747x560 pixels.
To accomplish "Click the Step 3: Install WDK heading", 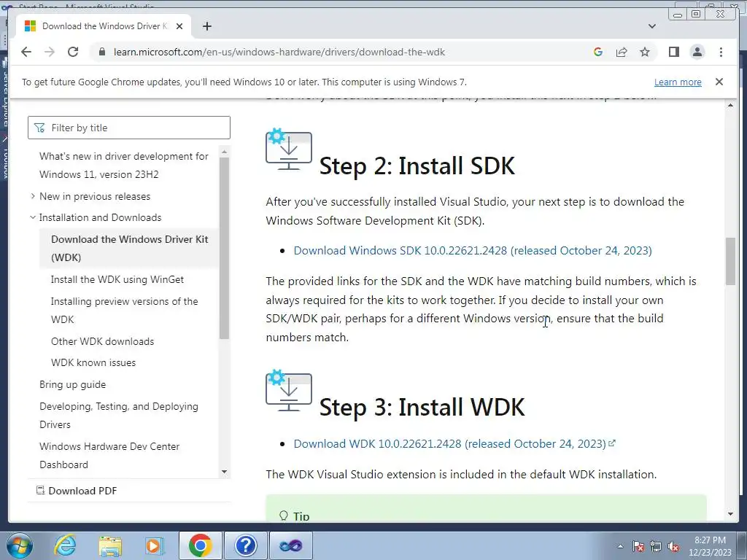I will pos(422,407).
